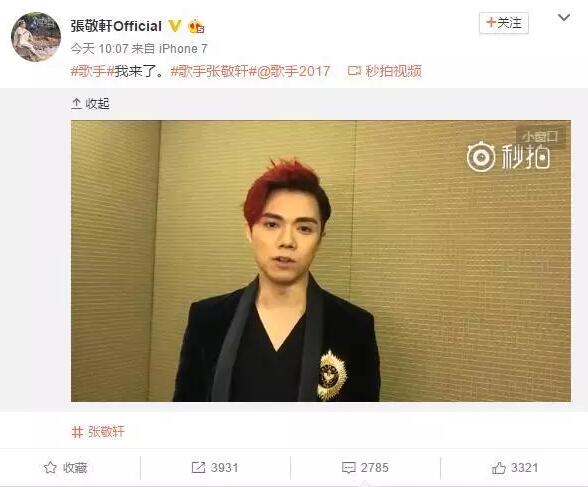Play the embedded video of the singer
The height and width of the screenshot is (487, 588).
point(321,261)
